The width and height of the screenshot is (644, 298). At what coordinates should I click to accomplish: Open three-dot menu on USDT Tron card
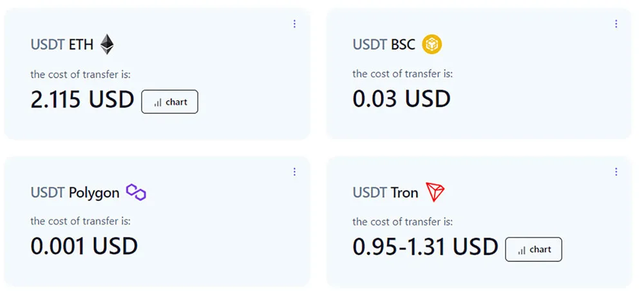pyautogui.click(x=616, y=172)
